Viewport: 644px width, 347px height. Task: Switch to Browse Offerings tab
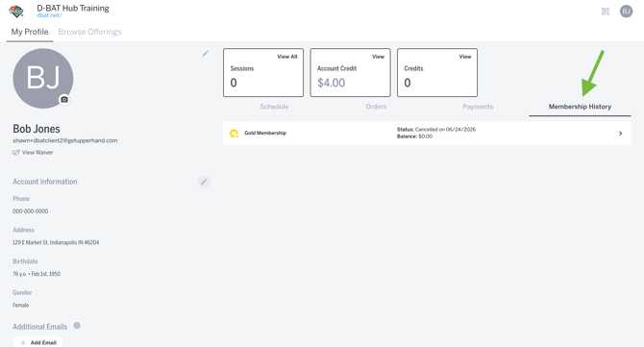tap(89, 32)
